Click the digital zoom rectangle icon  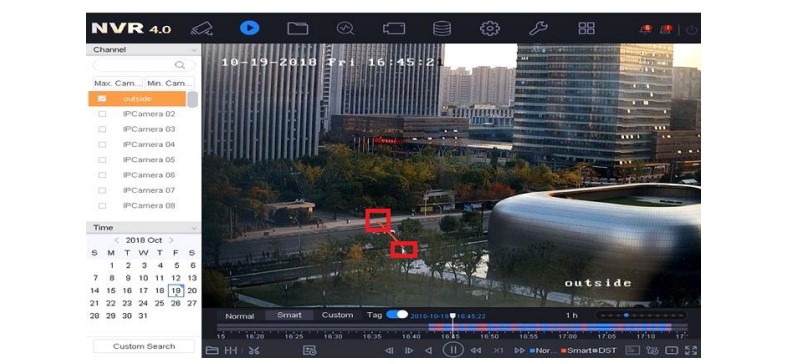coord(671,350)
